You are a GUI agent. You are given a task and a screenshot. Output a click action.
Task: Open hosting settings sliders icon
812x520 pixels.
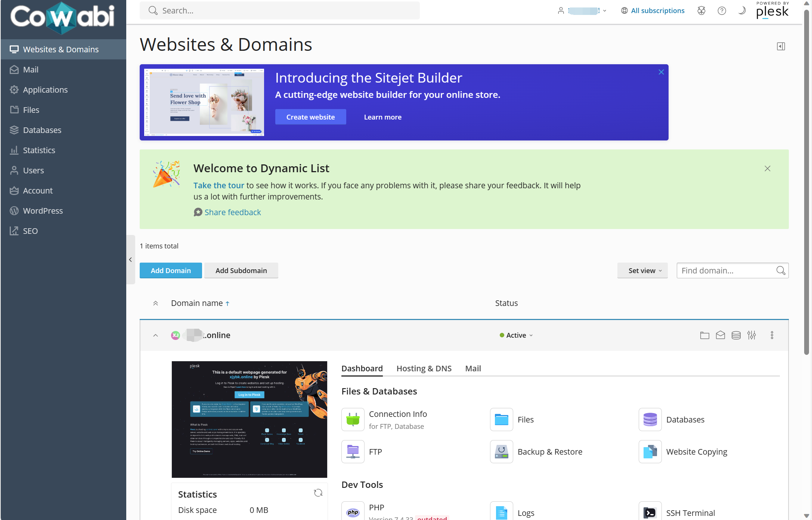point(751,335)
